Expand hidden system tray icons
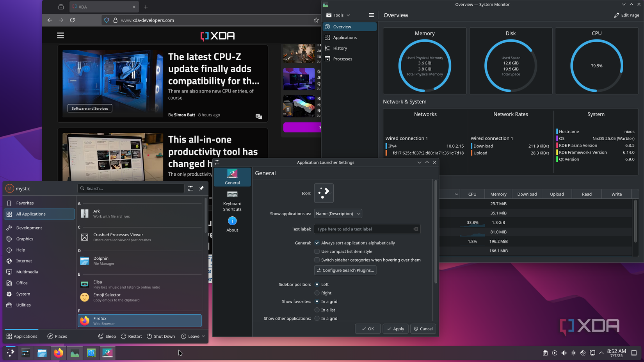The width and height of the screenshot is (644, 362). [601, 353]
